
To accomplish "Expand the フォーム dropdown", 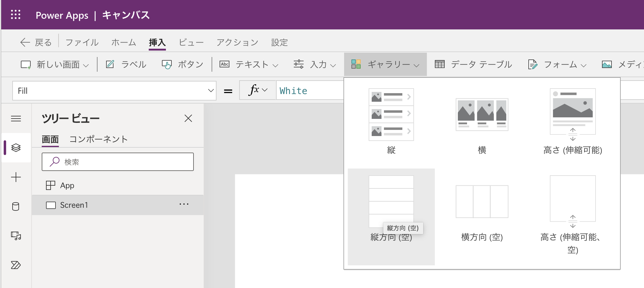I will point(557,64).
